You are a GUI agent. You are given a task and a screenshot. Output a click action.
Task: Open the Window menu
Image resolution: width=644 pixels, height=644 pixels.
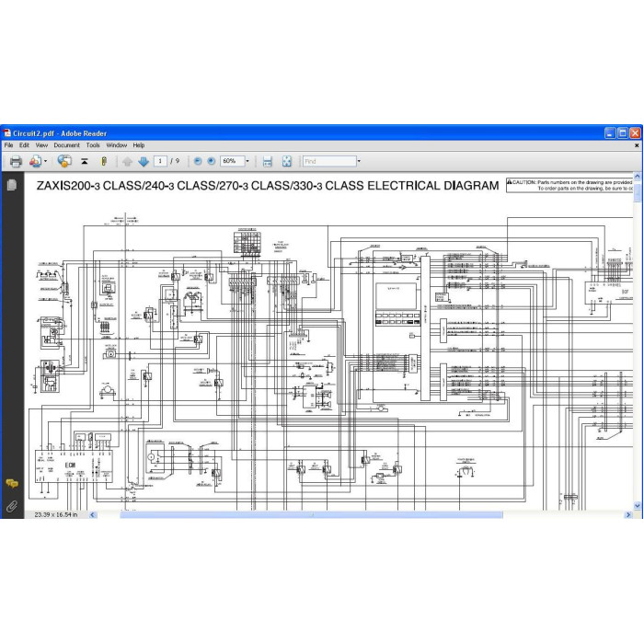point(117,145)
